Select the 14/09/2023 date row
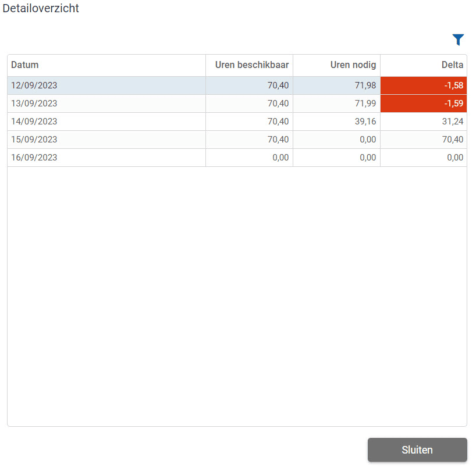This screenshot has width=476, height=471. tap(237, 122)
